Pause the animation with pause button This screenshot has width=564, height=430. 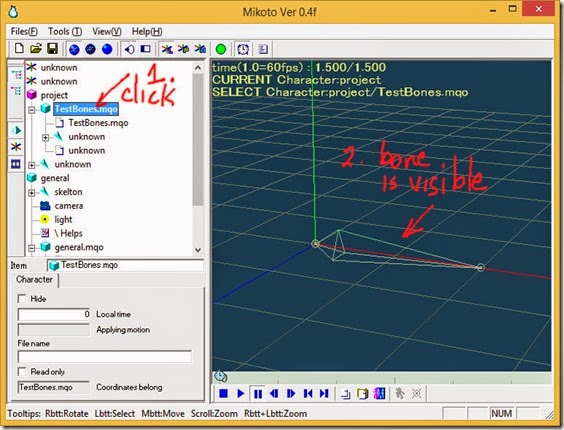pos(258,394)
